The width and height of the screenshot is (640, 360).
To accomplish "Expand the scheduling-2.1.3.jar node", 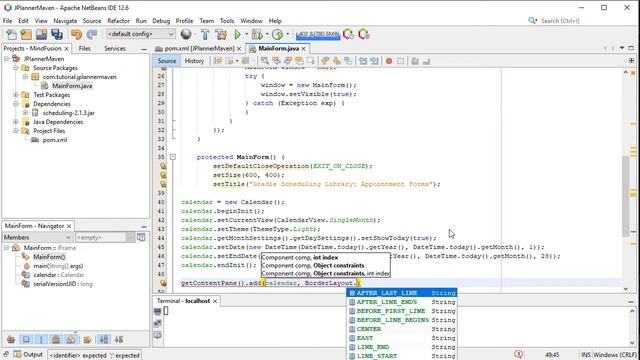I will [25, 113].
